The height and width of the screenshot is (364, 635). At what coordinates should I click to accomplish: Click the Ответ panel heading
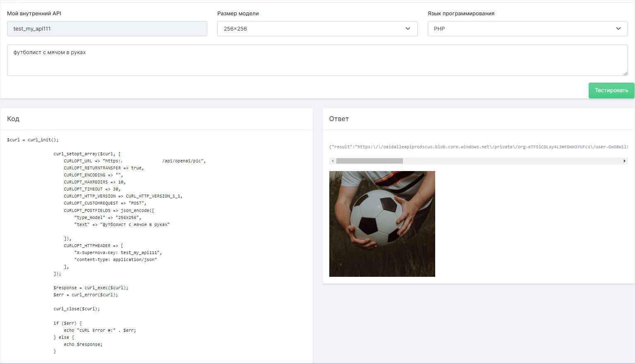(339, 119)
